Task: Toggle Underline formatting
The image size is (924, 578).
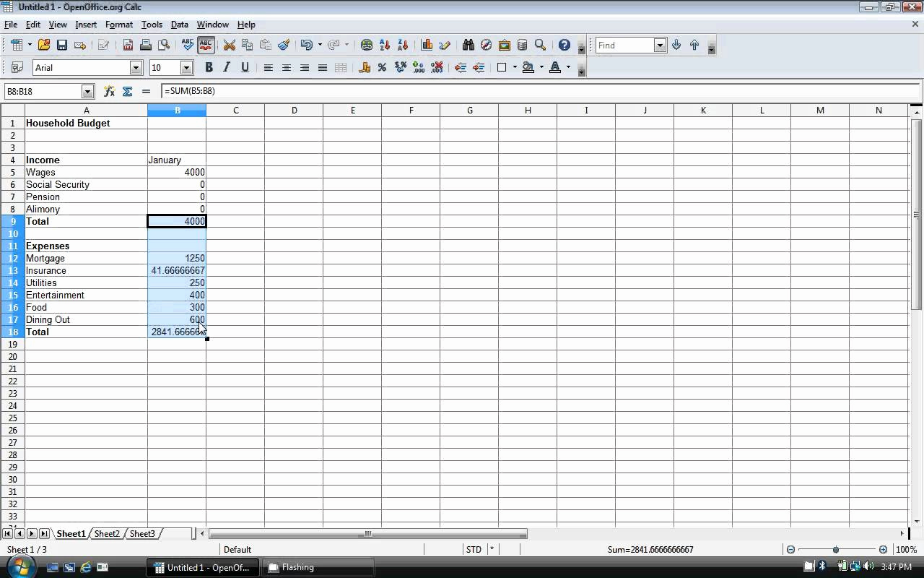Action: 245,67
